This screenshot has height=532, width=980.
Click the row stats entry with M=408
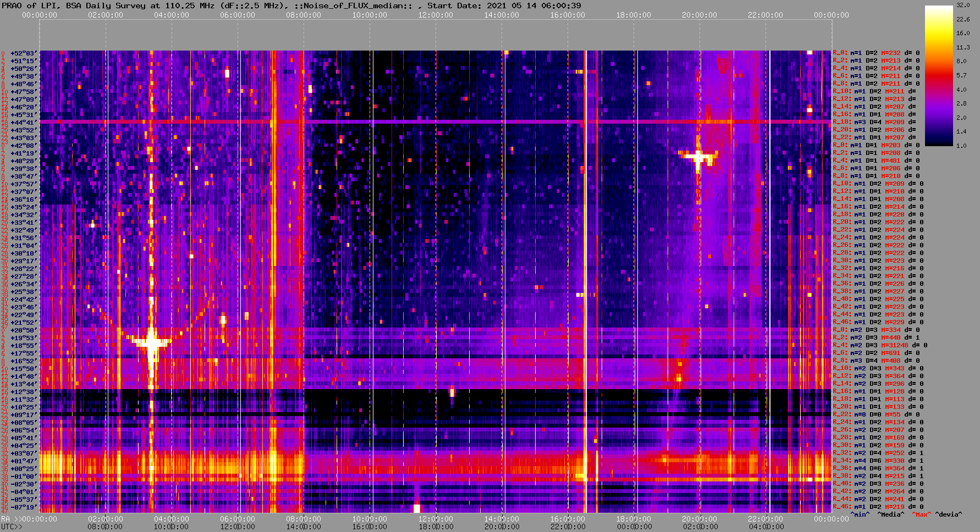(x=876, y=361)
